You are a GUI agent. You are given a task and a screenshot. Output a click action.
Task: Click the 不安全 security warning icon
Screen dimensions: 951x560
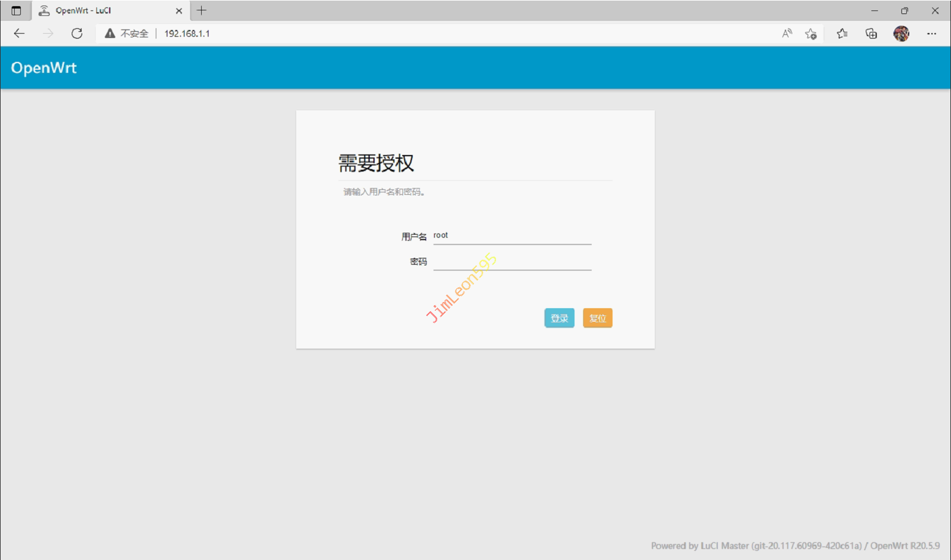110,34
